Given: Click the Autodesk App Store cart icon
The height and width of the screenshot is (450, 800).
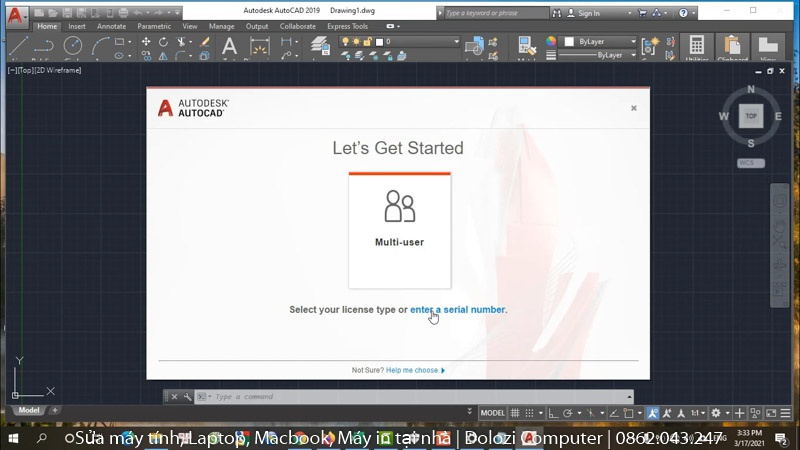Looking at the screenshot, I should (x=642, y=13).
